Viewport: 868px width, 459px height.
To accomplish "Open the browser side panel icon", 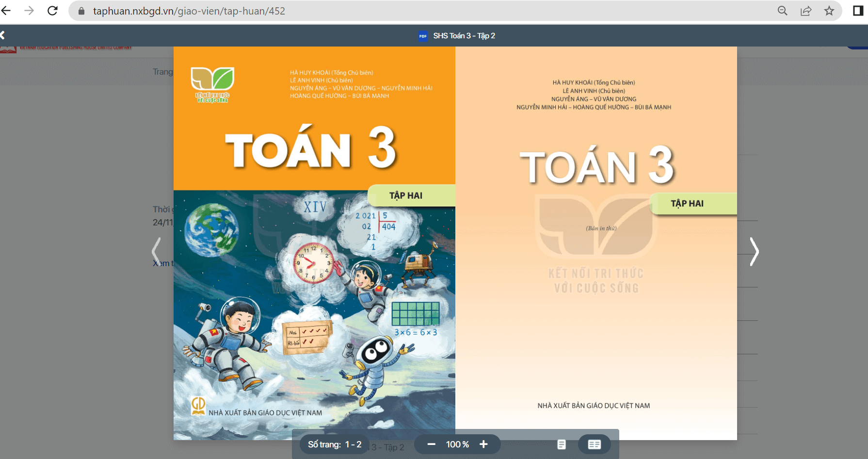I will [x=858, y=11].
